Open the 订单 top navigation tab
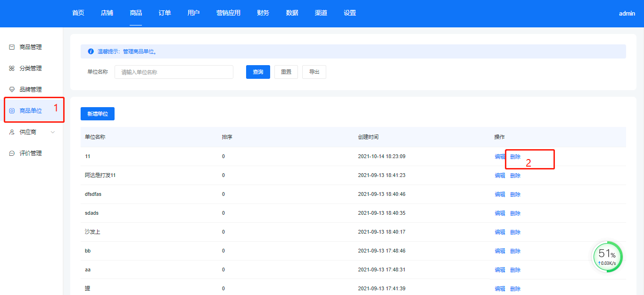The width and height of the screenshot is (644, 295). [165, 13]
